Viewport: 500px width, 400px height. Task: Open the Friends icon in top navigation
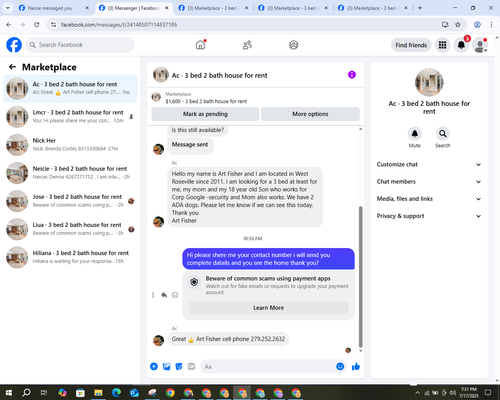(x=247, y=45)
